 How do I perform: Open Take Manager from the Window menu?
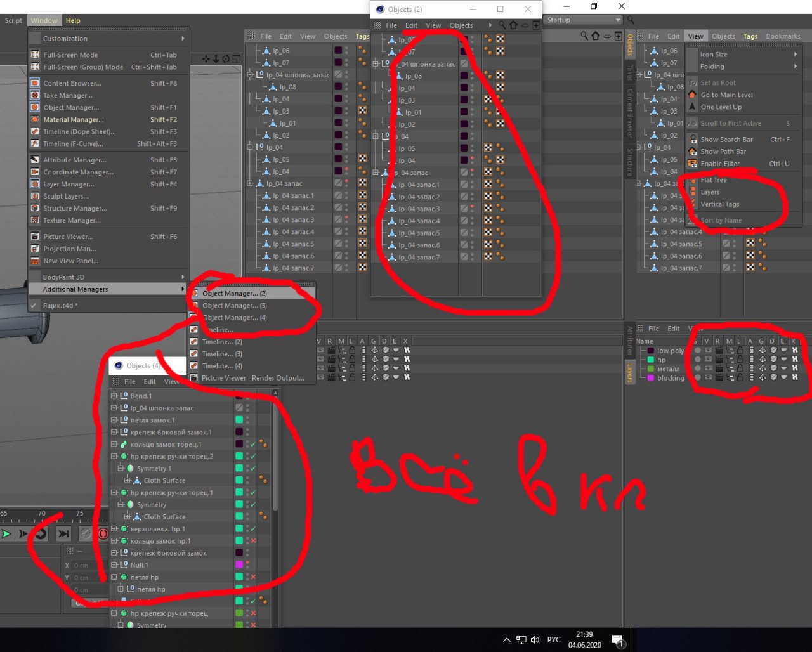[67, 95]
